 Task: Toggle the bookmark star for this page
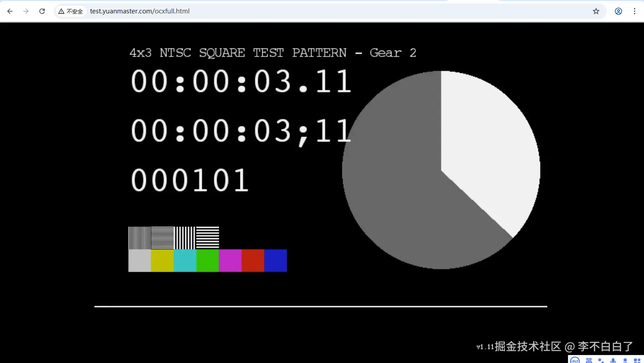pos(596,11)
